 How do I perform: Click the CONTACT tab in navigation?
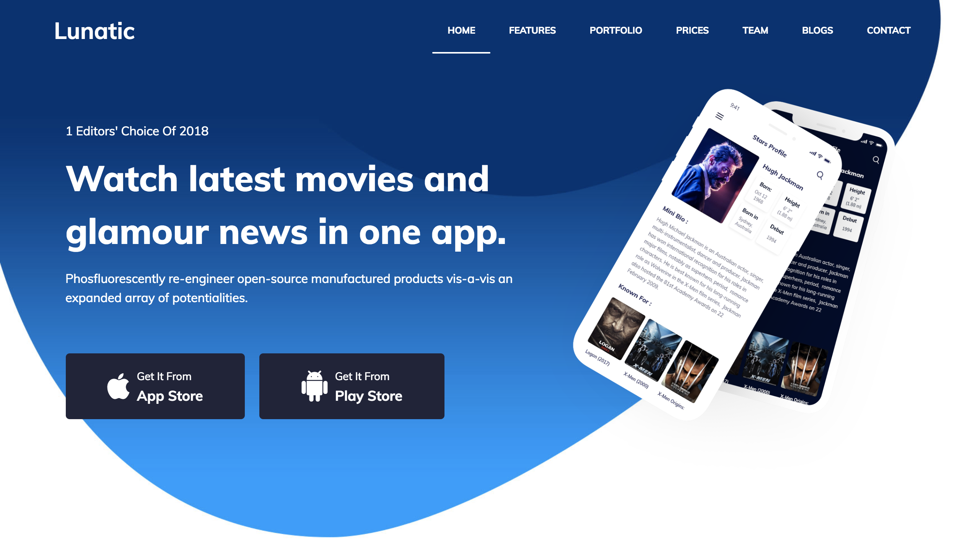(890, 31)
